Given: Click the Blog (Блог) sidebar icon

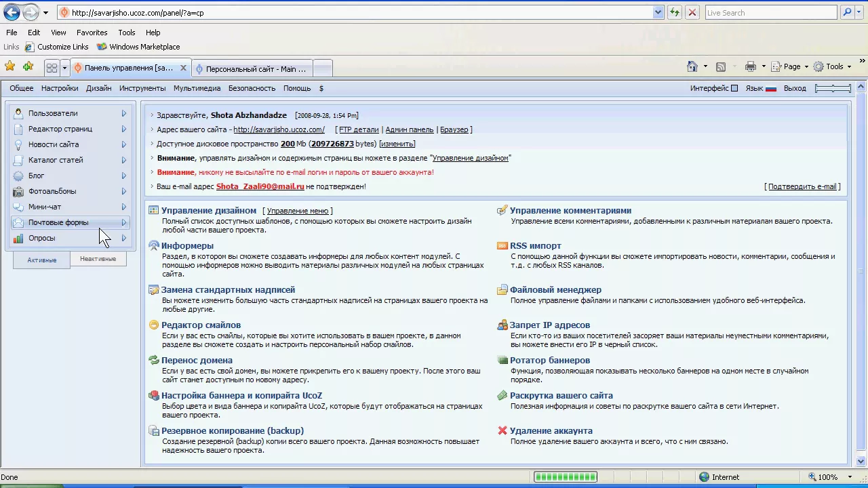Looking at the screenshot, I should tap(18, 176).
